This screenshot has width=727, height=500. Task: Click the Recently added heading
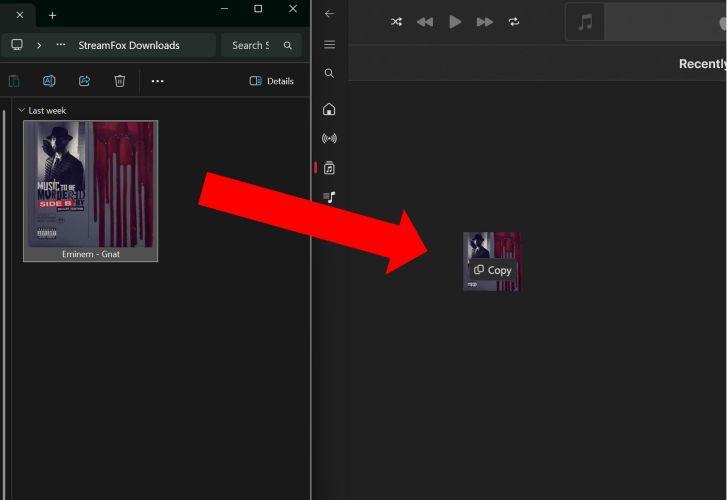[702, 64]
